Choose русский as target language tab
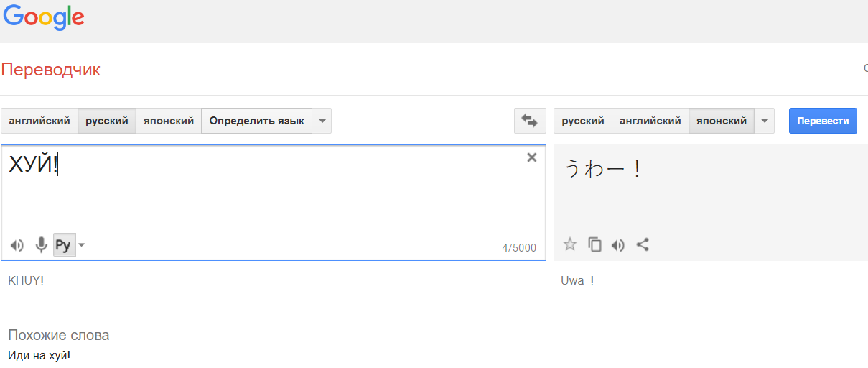Viewport: 868px width, 368px height. pos(583,121)
